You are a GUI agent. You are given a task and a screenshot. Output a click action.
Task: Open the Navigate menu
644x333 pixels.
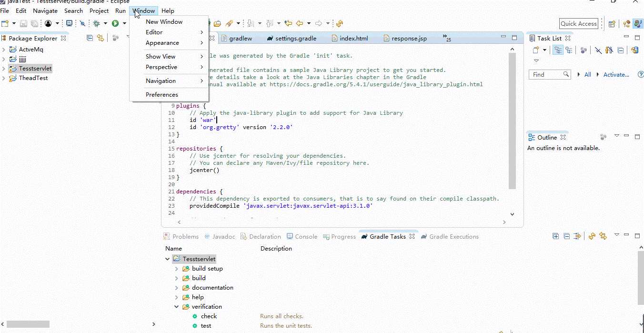pyautogui.click(x=45, y=10)
